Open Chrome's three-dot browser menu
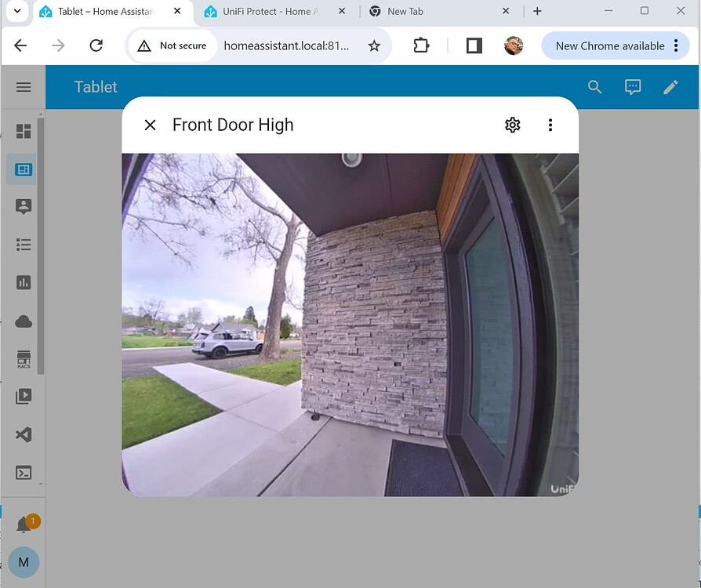701x588 pixels. tap(676, 45)
